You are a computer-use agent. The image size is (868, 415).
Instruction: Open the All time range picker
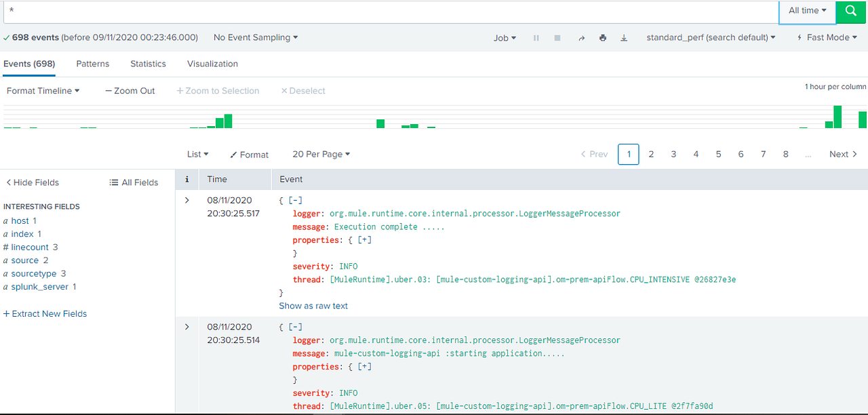[x=806, y=10]
